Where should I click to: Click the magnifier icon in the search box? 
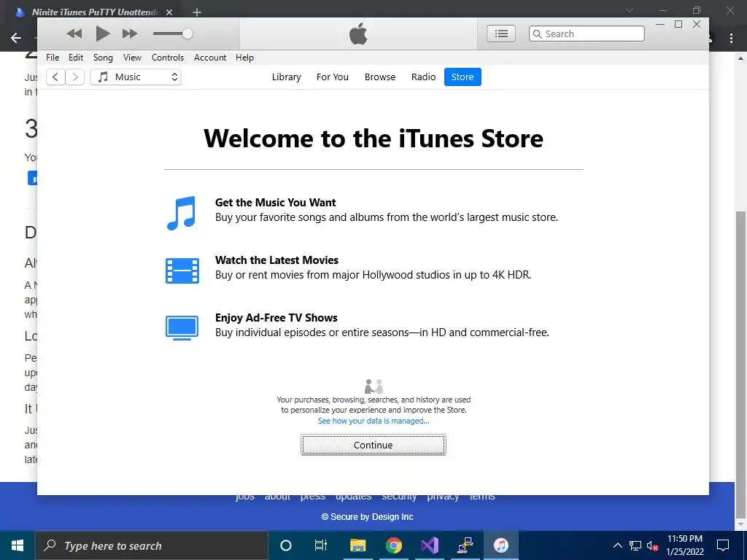(538, 34)
